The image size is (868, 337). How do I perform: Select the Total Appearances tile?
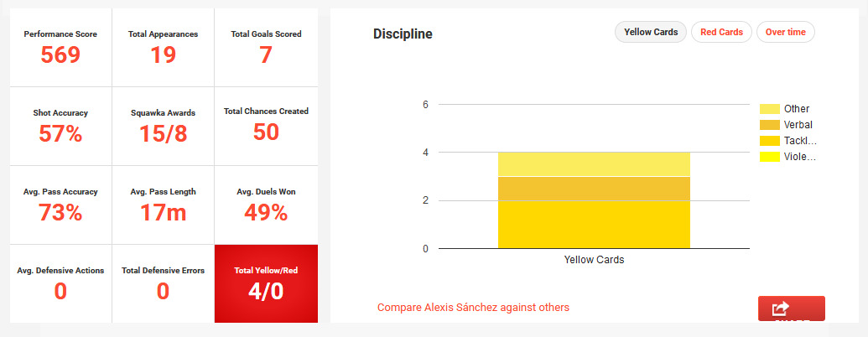(x=163, y=47)
